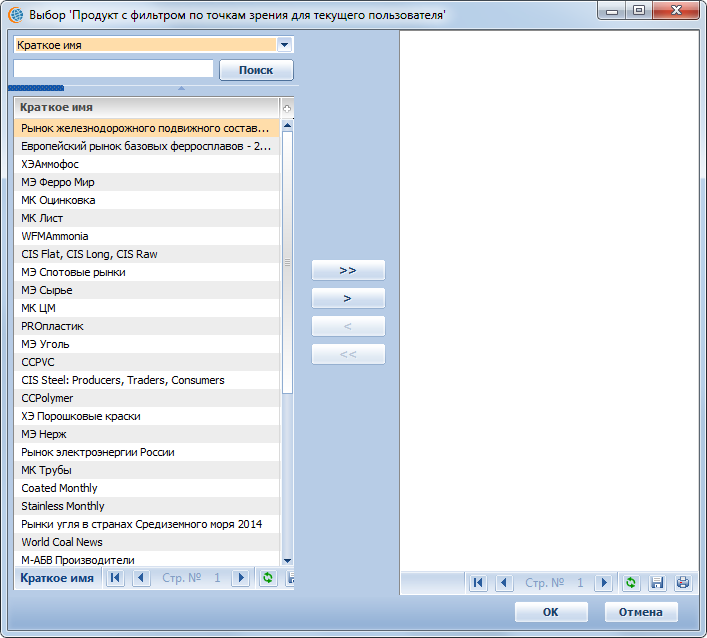The width and height of the screenshot is (707, 638).
Task: Select Рынки угля в странах Средиземного моря 2014
Action: (x=147, y=524)
